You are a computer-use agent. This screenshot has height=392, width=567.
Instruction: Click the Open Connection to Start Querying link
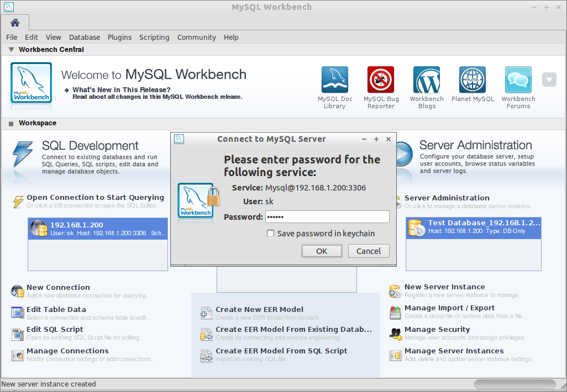tap(95, 197)
